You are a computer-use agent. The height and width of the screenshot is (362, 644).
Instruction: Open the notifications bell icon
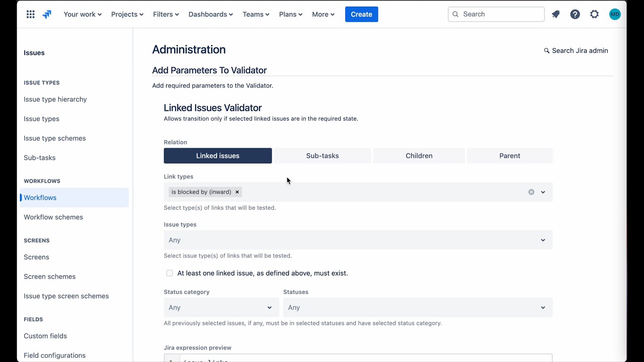point(555,14)
